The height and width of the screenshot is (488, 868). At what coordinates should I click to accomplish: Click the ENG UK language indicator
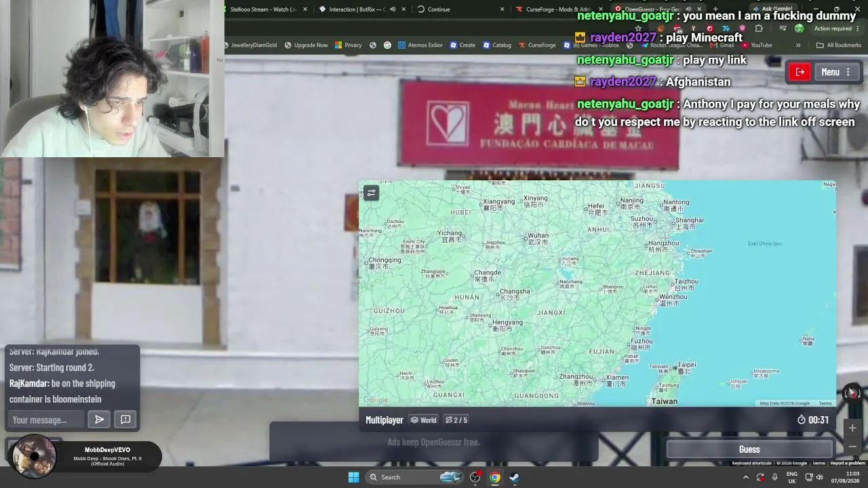click(791, 477)
